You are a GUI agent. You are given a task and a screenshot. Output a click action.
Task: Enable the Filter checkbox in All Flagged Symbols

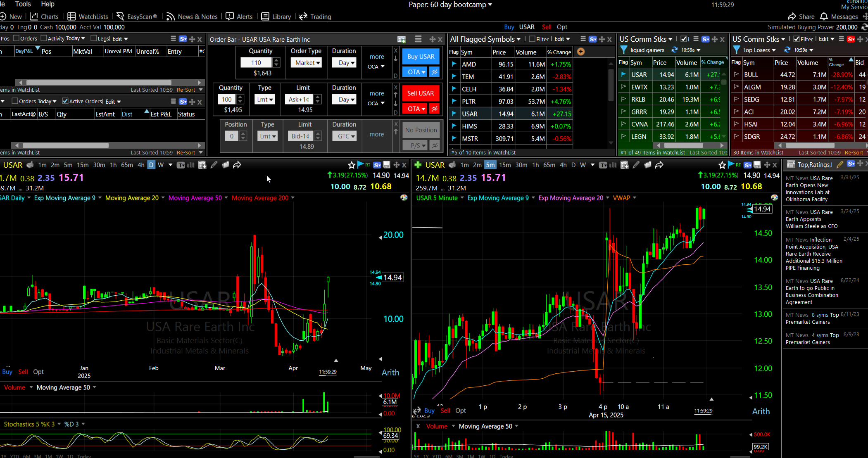tap(532, 39)
